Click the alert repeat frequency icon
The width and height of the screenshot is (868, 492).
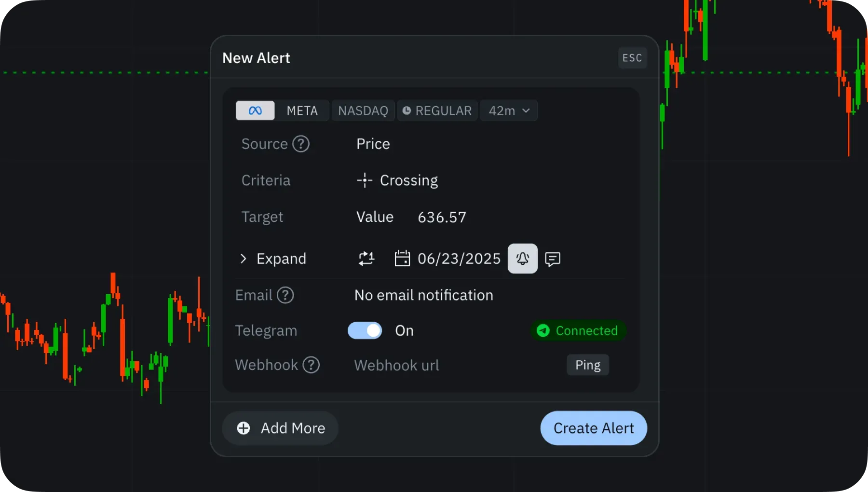366,259
